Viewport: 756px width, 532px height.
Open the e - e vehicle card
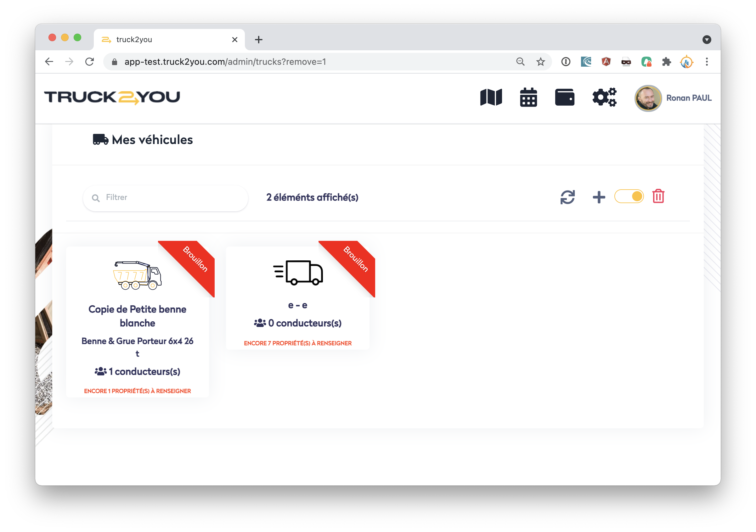297,305
